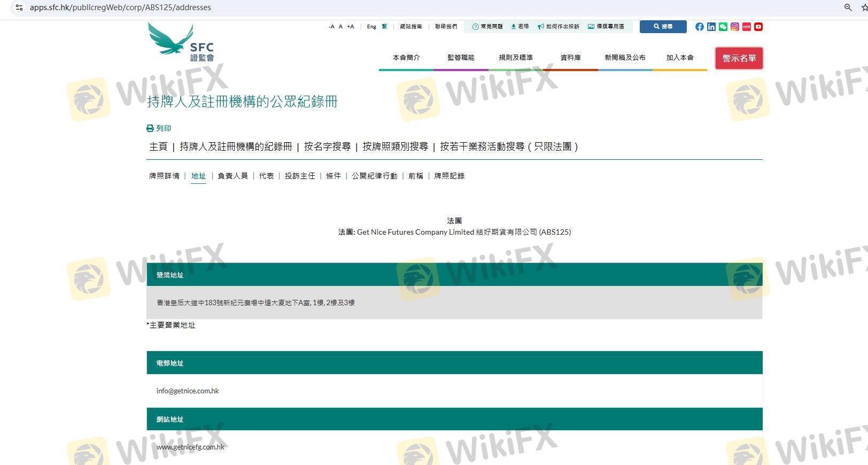Switch to the 公開紀律行動 tab
Image resolution: width=868 pixels, height=465 pixels.
click(375, 176)
